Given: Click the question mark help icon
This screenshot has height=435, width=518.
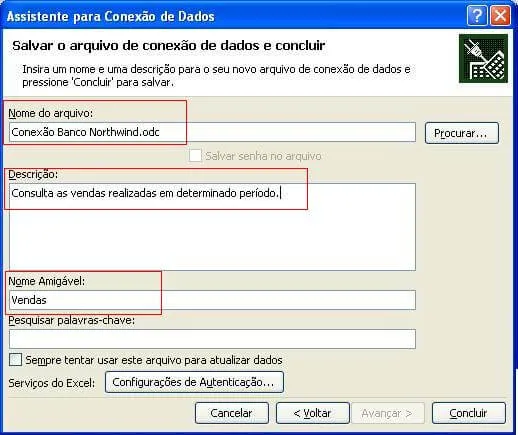Looking at the screenshot, I should [x=477, y=15].
